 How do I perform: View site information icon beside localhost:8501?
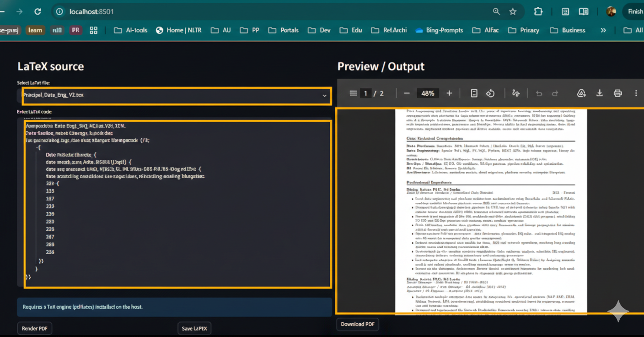59,11
